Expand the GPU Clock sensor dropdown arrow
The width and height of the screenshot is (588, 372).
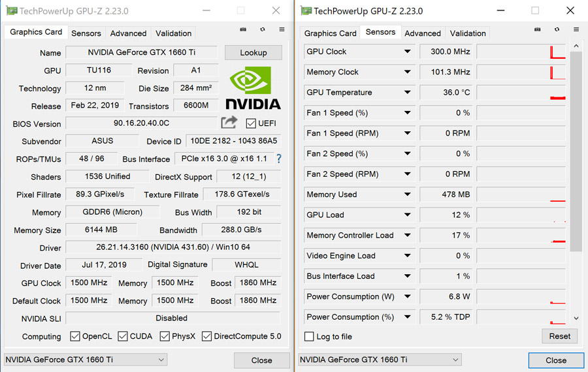[x=407, y=52]
